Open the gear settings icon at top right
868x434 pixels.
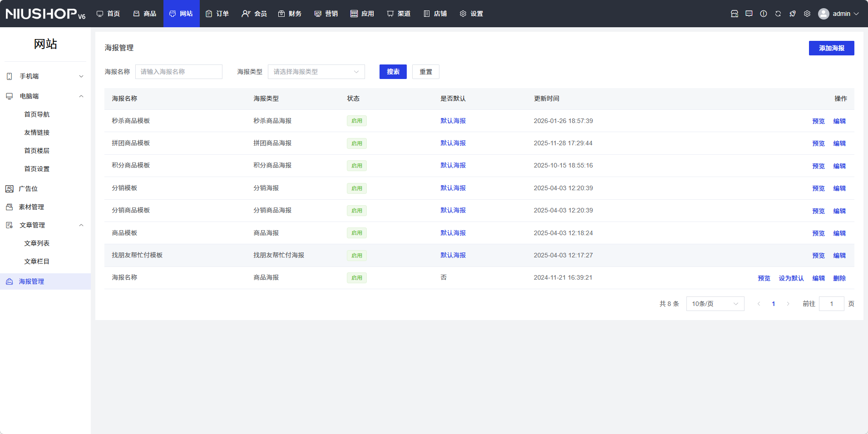pyautogui.click(x=807, y=14)
